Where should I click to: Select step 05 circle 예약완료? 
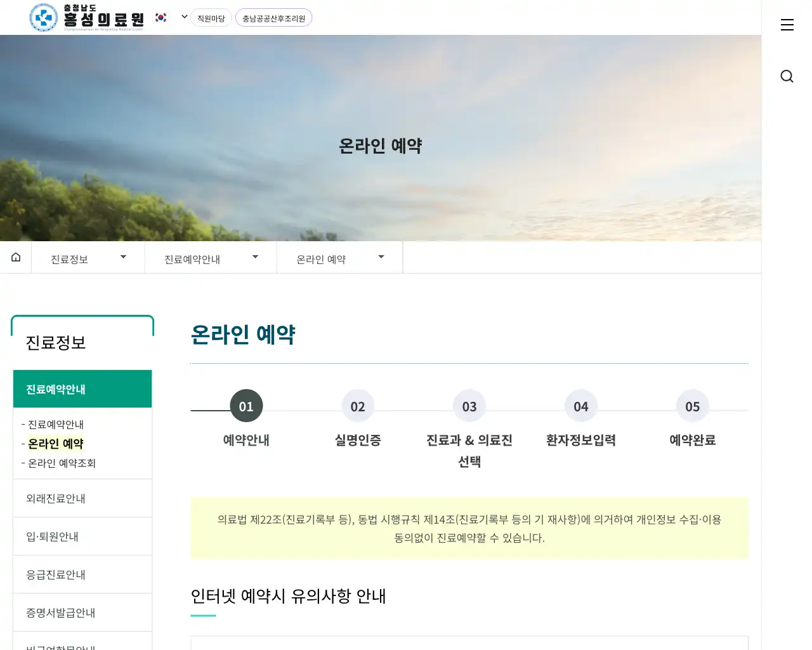click(693, 406)
